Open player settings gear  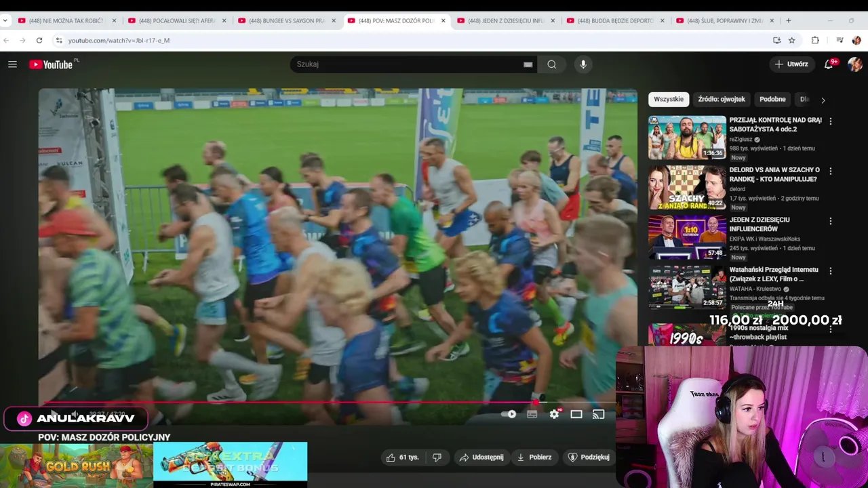pos(555,414)
